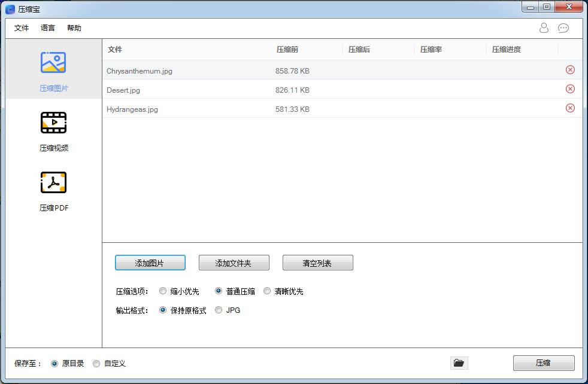Click the 858.78 KB size value
The image size is (588, 384).
(292, 71)
